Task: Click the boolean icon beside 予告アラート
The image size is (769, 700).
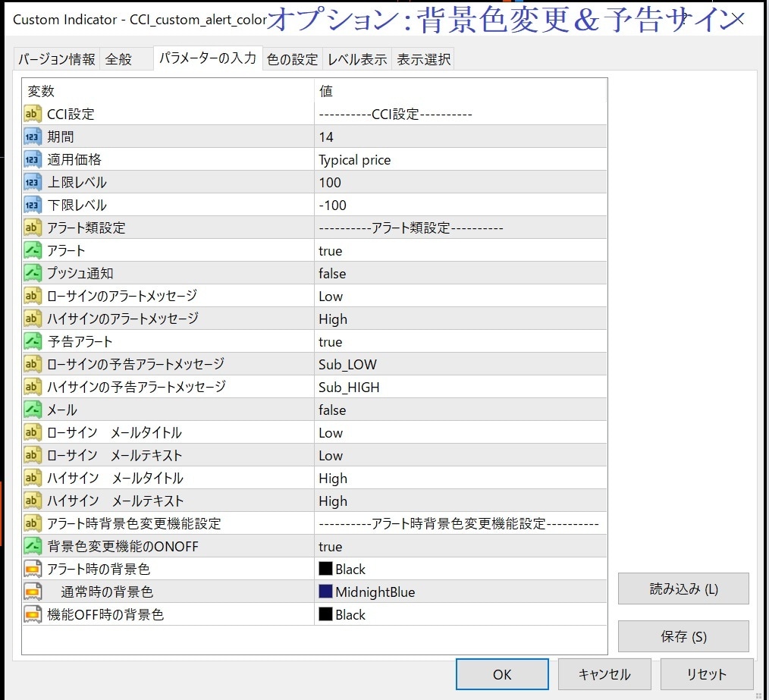Action: pyautogui.click(x=33, y=341)
